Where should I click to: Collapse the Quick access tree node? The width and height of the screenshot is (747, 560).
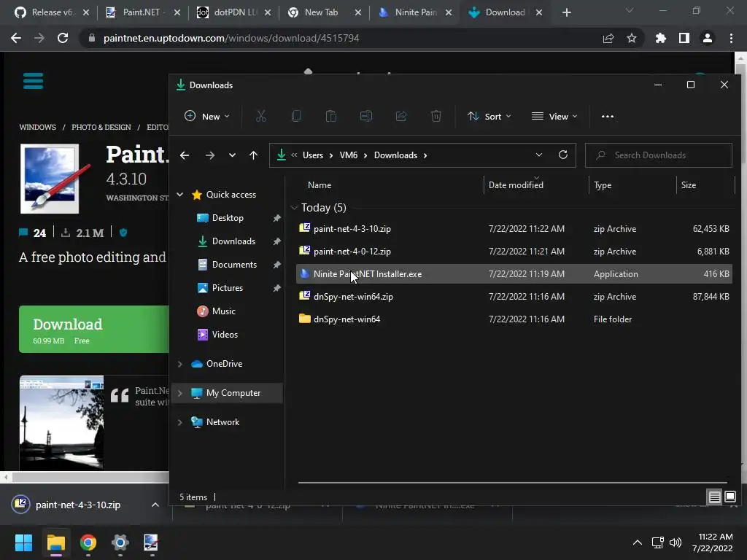click(x=180, y=194)
